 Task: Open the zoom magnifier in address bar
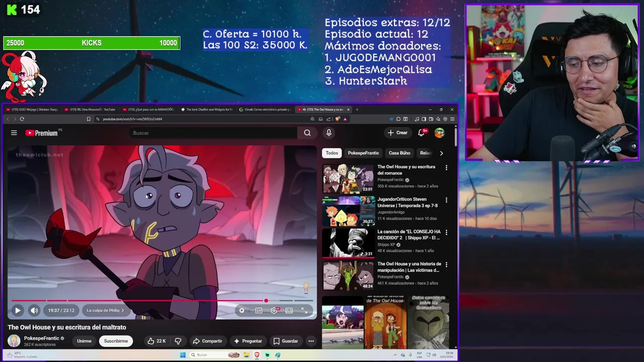tap(312, 119)
